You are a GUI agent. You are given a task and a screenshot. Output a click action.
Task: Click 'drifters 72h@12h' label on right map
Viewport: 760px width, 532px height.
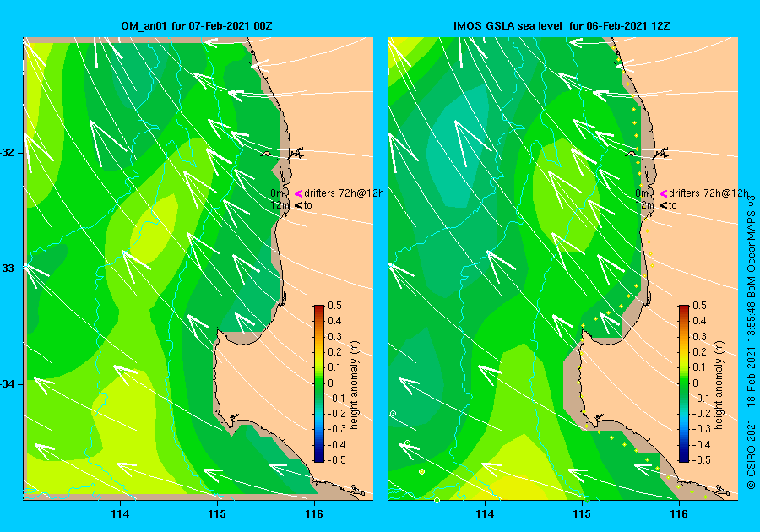[708, 193]
